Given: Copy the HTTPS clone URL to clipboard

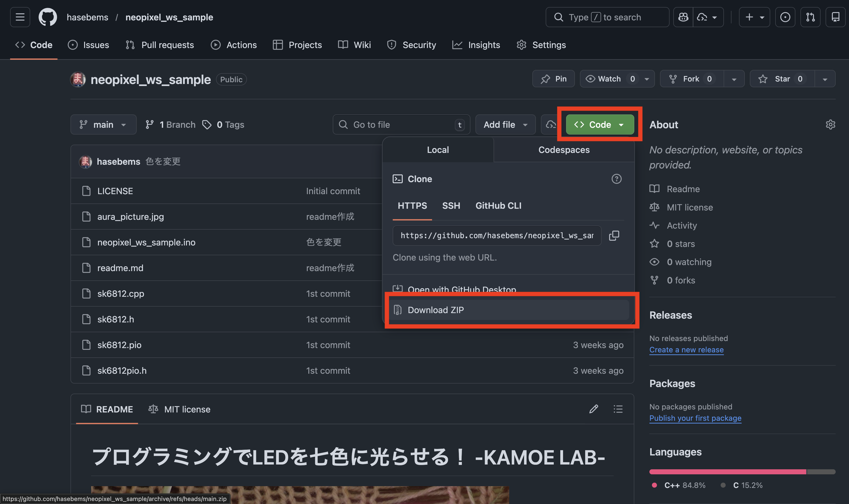Looking at the screenshot, I should coord(614,235).
